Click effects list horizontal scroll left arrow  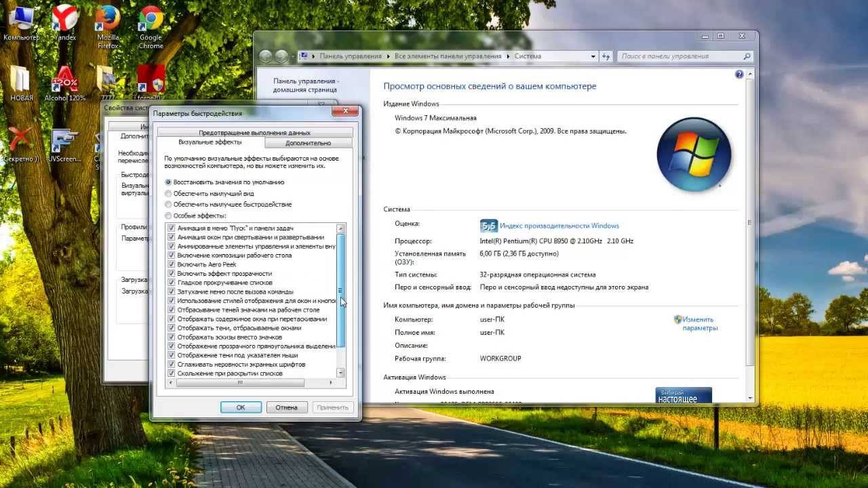coord(172,382)
